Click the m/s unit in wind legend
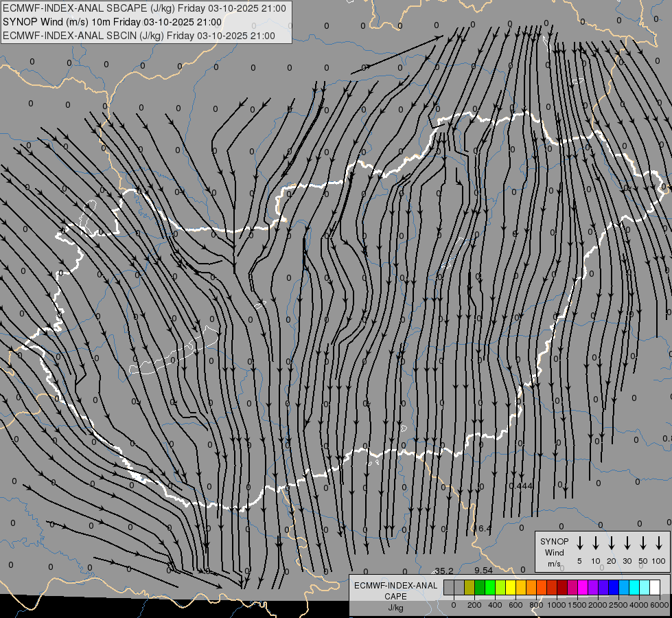 (x=554, y=564)
